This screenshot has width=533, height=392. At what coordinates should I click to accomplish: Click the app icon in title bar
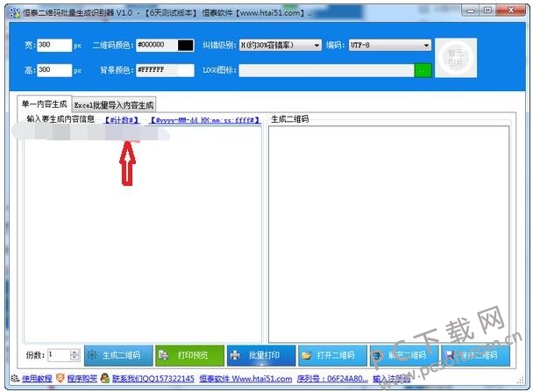[x=15, y=13]
